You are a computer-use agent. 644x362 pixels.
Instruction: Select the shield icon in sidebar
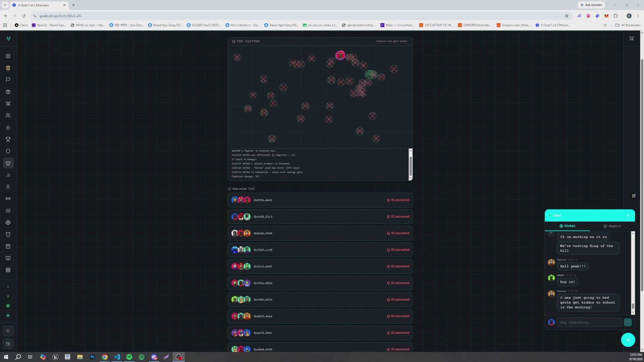click(8, 151)
